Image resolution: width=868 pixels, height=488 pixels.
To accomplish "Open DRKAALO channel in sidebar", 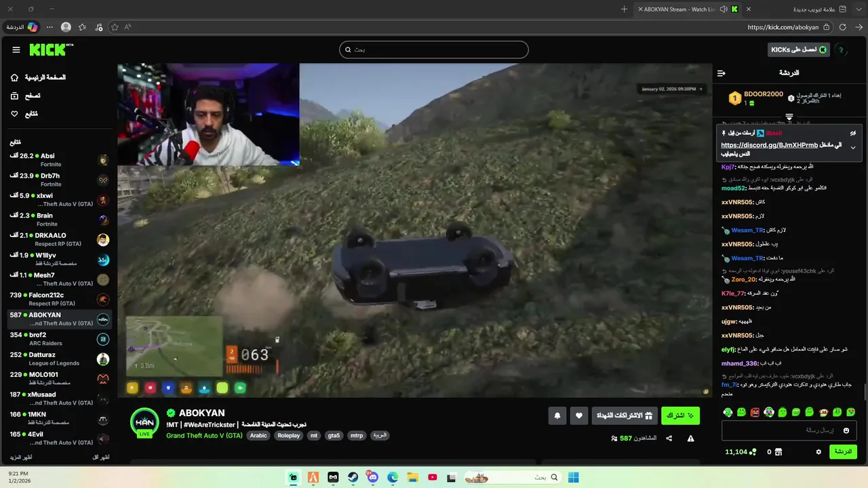I will click(59, 239).
